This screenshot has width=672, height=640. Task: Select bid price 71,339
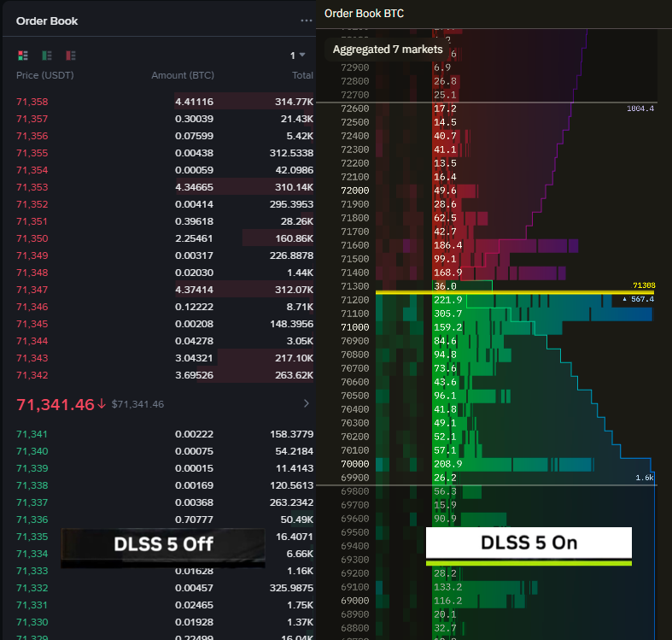(32, 468)
